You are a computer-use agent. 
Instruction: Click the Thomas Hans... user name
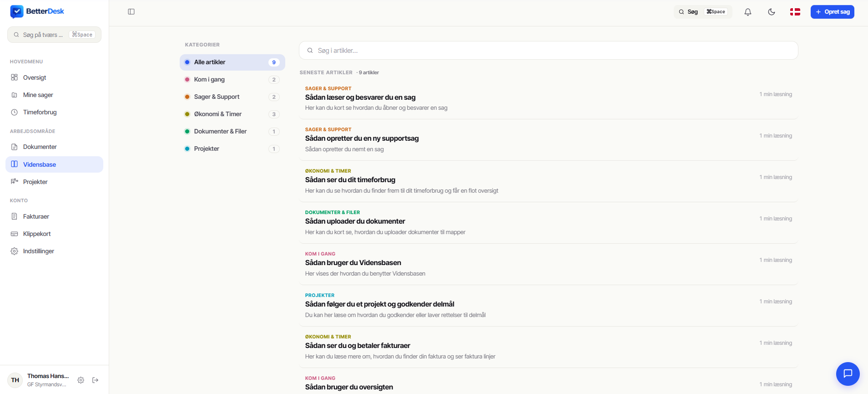coord(48,376)
